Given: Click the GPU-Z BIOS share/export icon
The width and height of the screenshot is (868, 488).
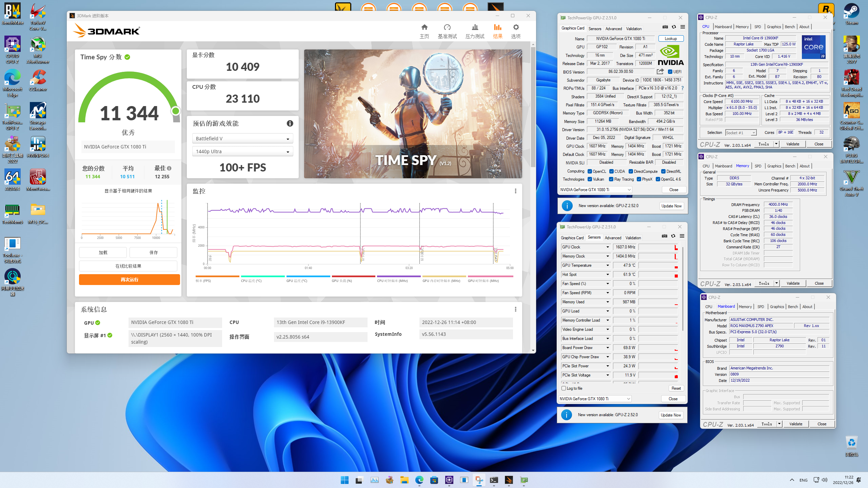Looking at the screenshot, I should pyautogui.click(x=660, y=72).
